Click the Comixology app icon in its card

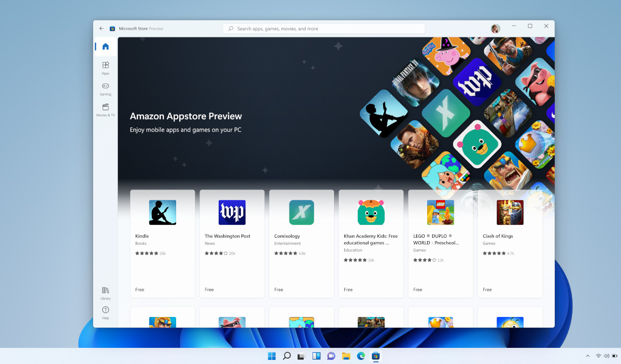point(302,212)
